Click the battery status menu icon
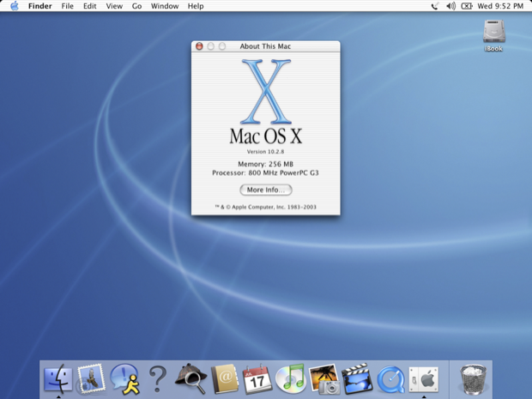 click(x=467, y=6)
